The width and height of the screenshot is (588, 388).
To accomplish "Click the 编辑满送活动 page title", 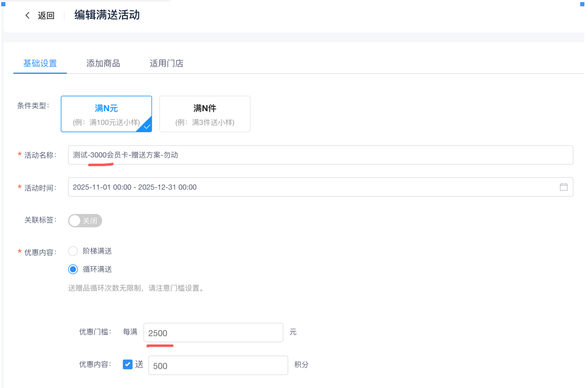I will 107,15.
